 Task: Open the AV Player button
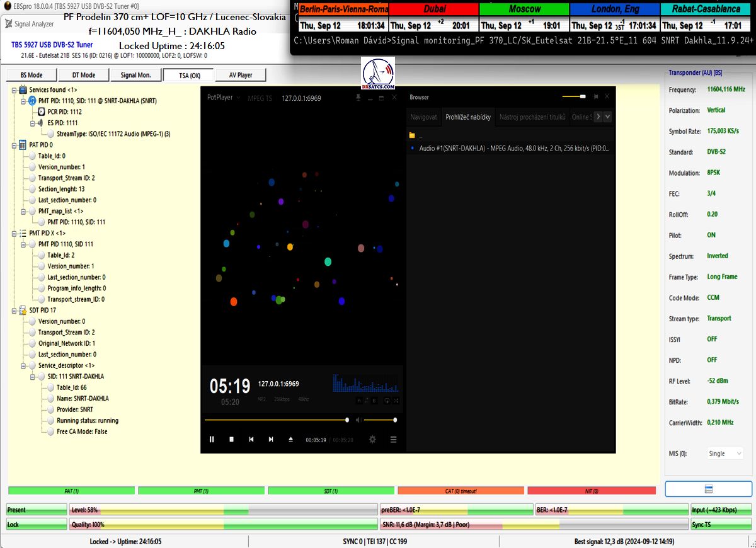tap(240, 75)
